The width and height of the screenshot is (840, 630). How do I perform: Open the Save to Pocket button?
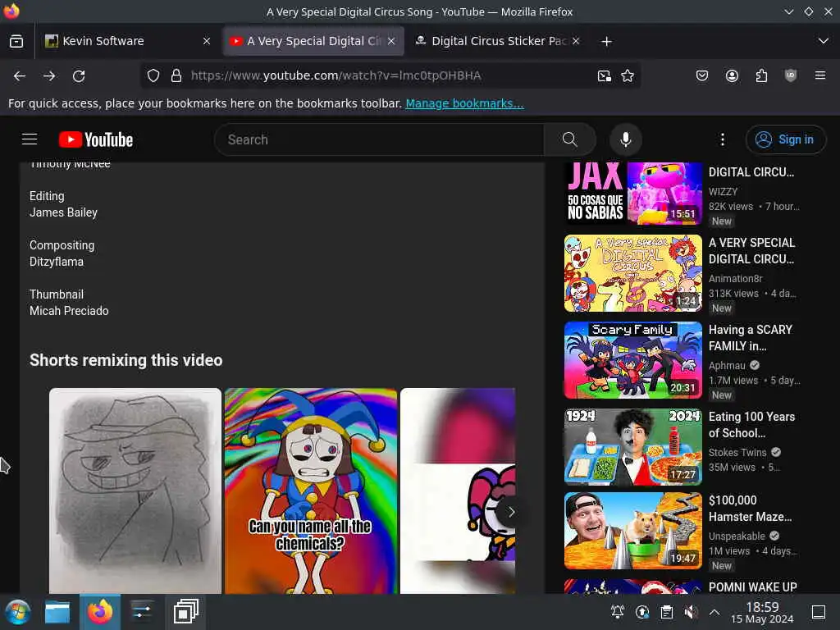coord(702,75)
